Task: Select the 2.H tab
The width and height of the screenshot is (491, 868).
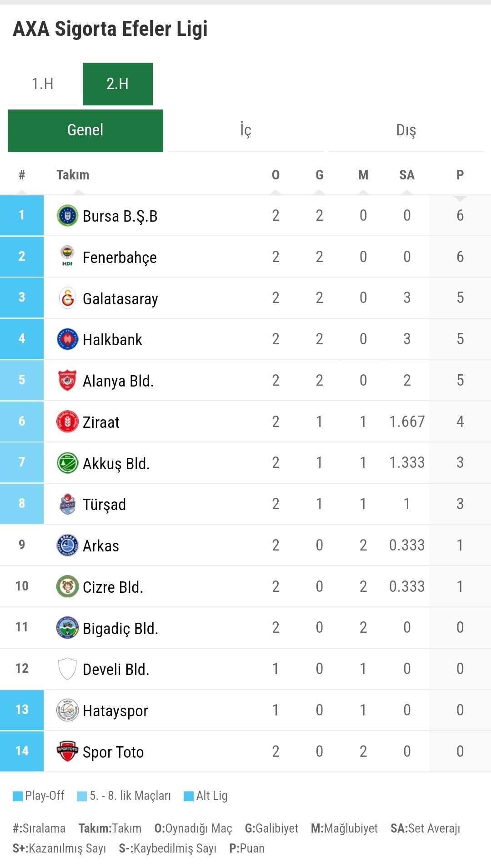Action: (x=117, y=84)
